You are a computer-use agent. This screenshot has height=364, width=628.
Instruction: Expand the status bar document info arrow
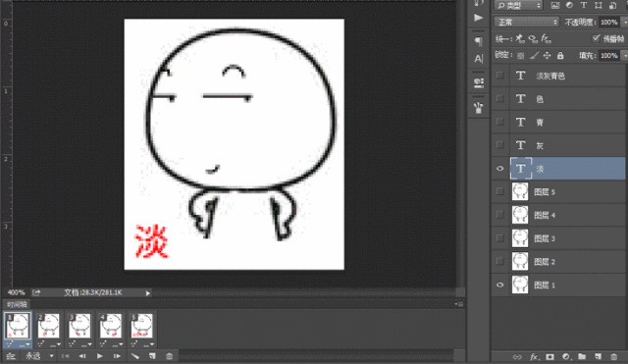(148, 293)
